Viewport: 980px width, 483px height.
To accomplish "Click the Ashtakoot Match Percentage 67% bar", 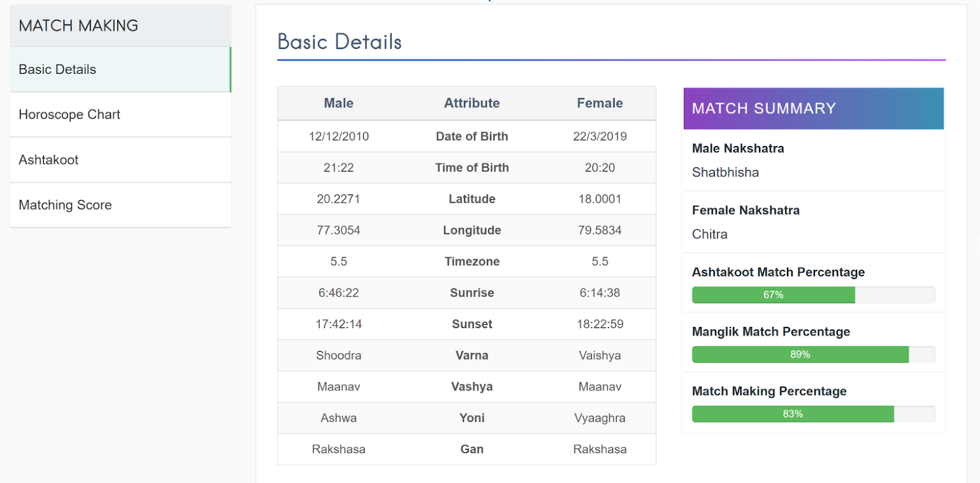I will click(x=773, y=295).
